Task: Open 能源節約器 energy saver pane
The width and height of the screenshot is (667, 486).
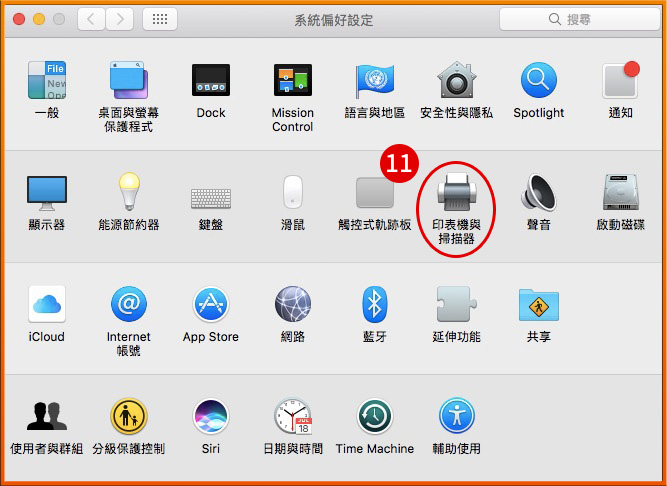Action: point(129,191)
